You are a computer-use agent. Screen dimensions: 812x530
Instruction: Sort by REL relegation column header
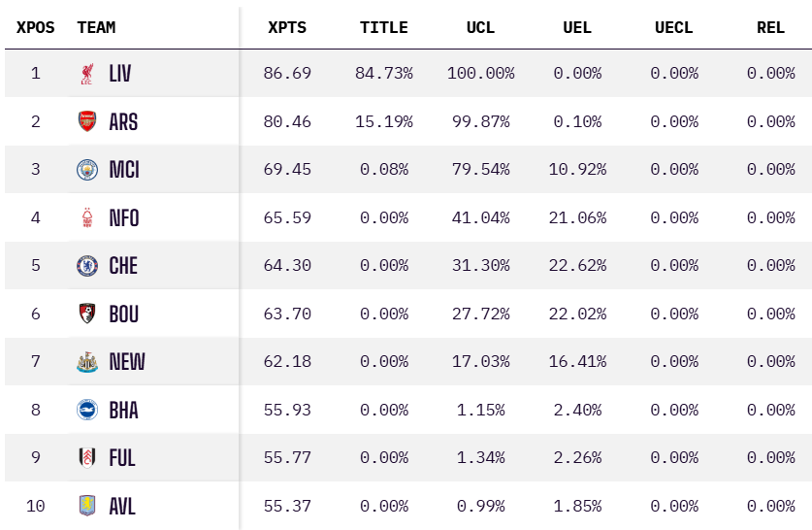pyautogui.click(x=770, y=27)
